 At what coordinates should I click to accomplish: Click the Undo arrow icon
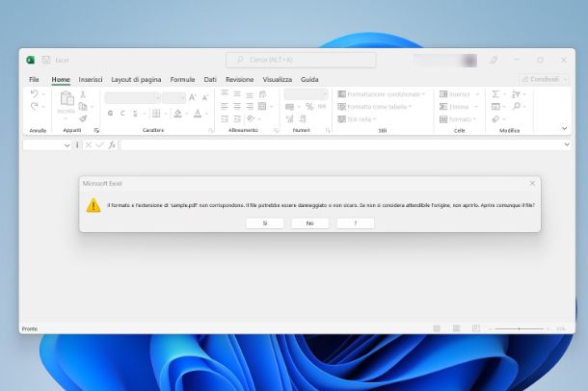[x=34, y=93]
